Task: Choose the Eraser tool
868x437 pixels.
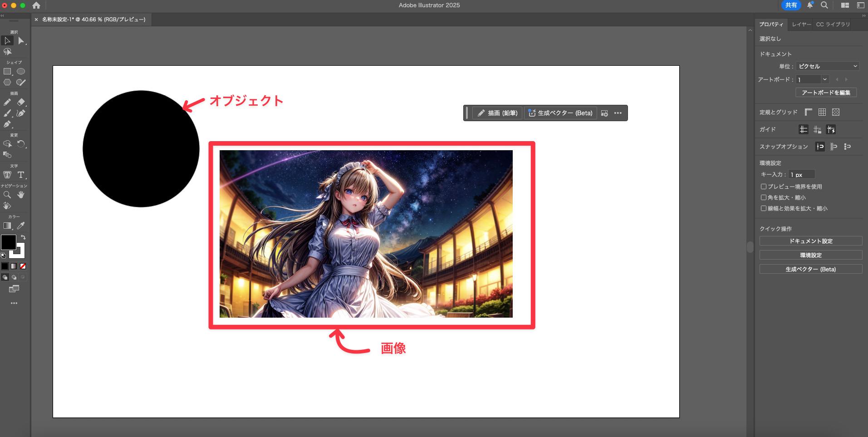Action: [x=21, y=103]
